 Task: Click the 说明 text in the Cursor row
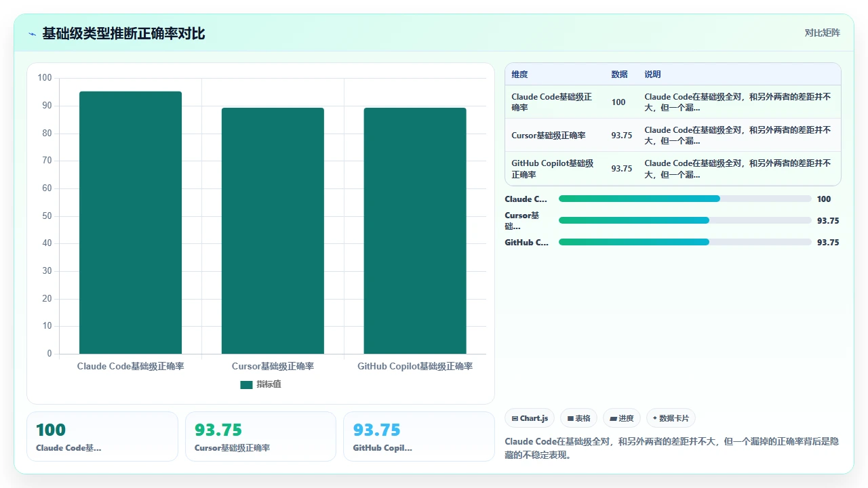coord(738,136)
